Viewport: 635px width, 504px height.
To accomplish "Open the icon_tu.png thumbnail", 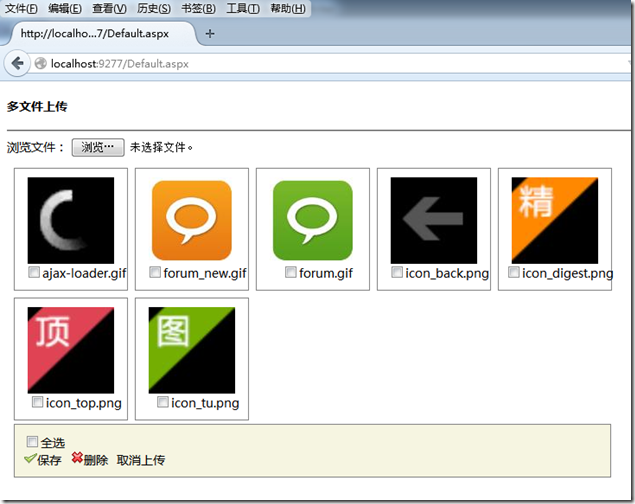I will (192, 350).
